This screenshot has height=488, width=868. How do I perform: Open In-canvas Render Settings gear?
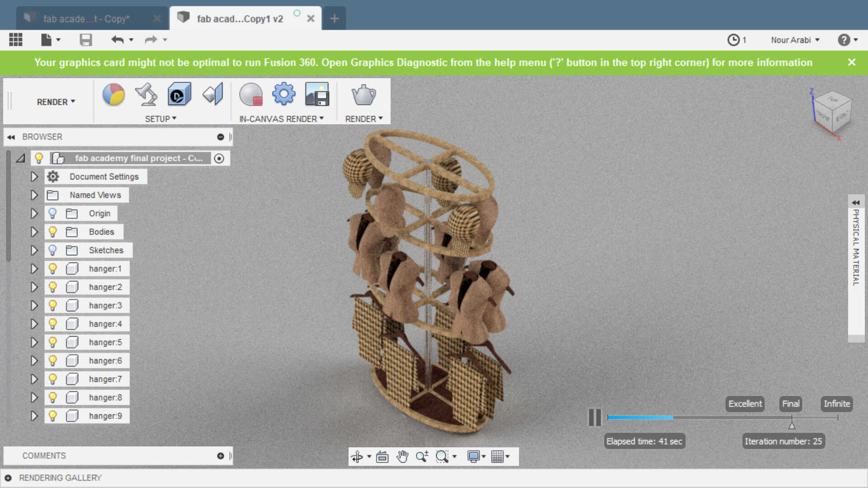click(283, 94)
